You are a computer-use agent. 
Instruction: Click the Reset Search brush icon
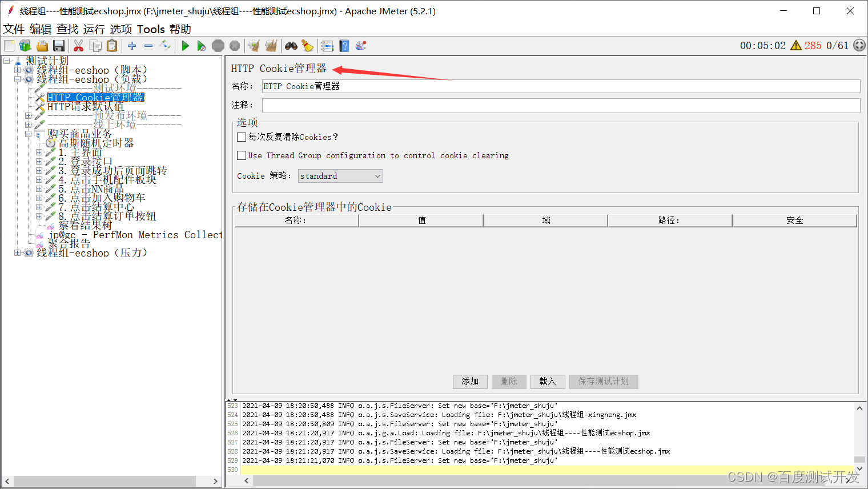[x=307, y=46]
